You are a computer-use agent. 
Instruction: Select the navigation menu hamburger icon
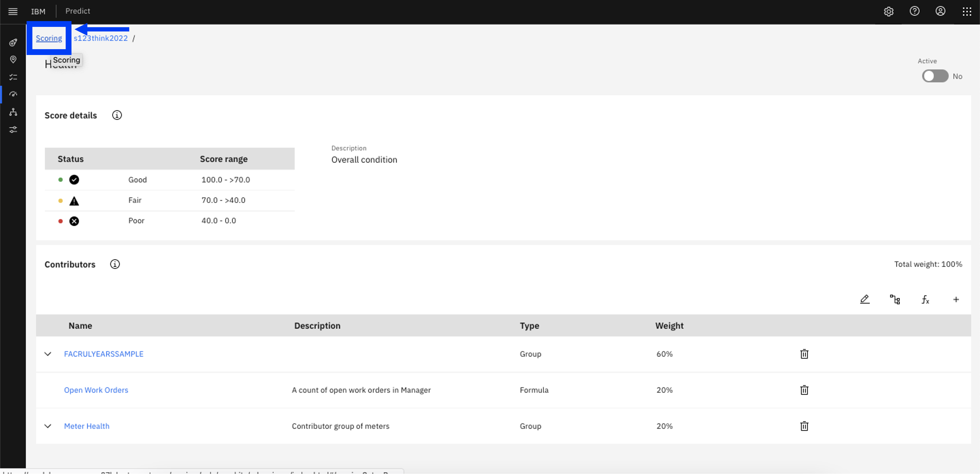click(x=13, y=11)
